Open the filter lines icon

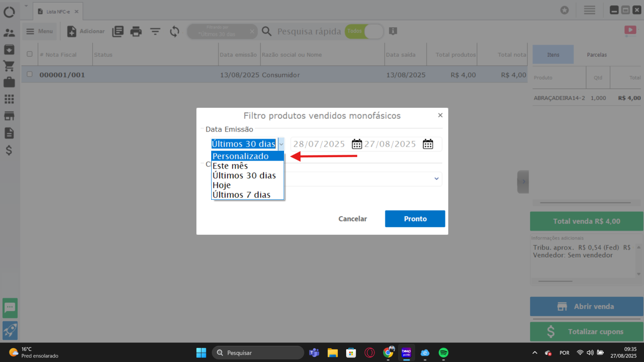coord(155,31)
